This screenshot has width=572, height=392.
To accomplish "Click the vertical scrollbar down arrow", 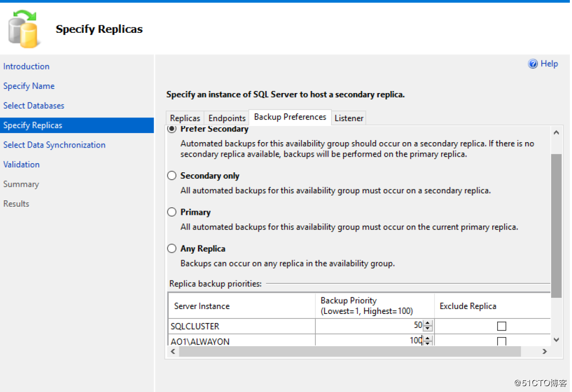I will [x=556, y=340].
